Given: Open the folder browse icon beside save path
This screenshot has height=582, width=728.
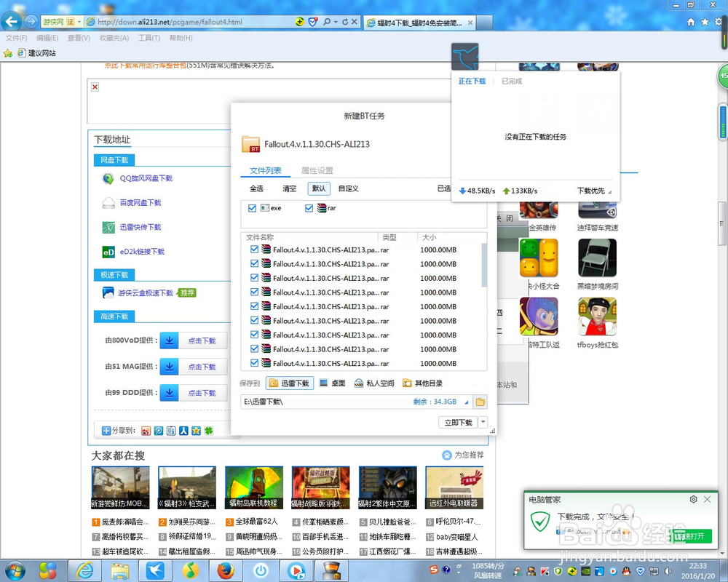Looking at the screenshot, I should tap(480, 402).
